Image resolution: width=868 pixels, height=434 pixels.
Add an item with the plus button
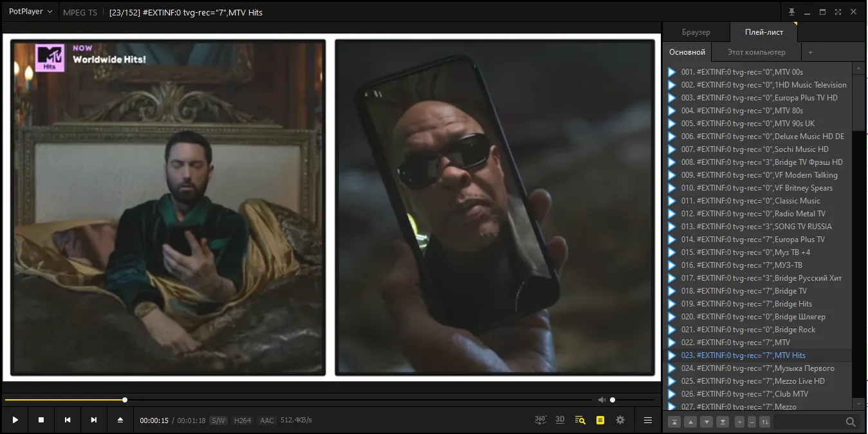(739, 422)
